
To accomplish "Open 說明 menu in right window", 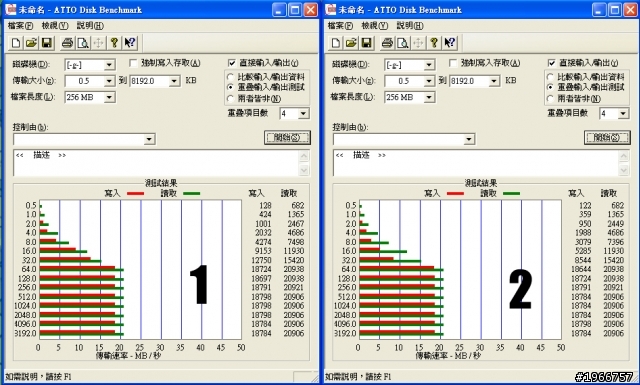I will (410, 26).
